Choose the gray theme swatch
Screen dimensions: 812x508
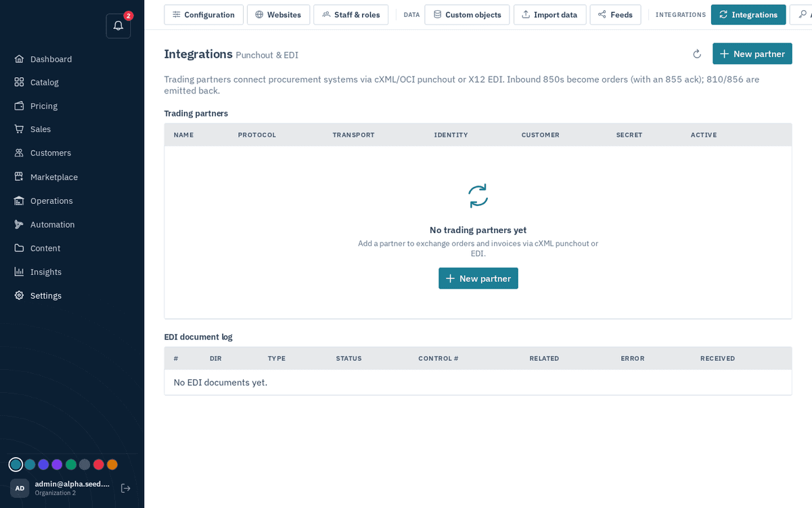coord(85,465)
